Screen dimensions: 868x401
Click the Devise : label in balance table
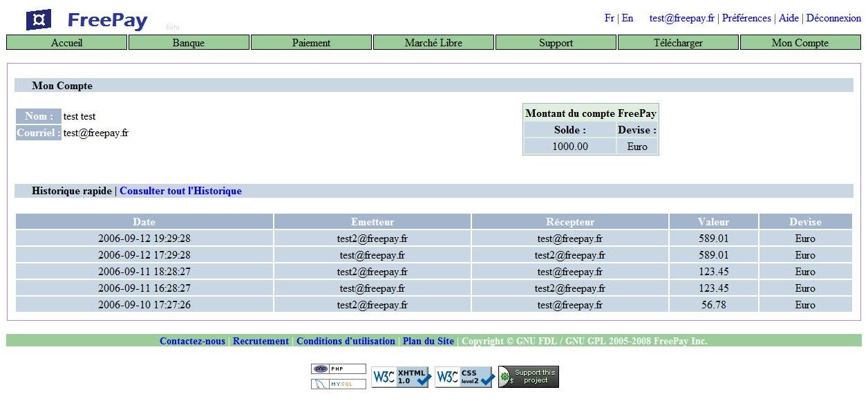pyautogui.click(x=637, y=130)
